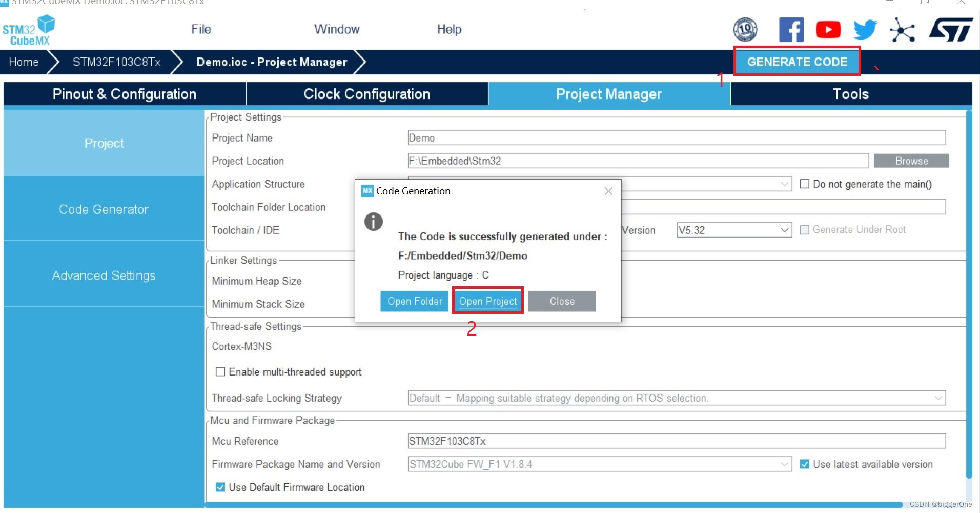Click the F:/Embedded/Stm32/Demo path text
This screenshot has width=980, height=513.
(463, 255)
